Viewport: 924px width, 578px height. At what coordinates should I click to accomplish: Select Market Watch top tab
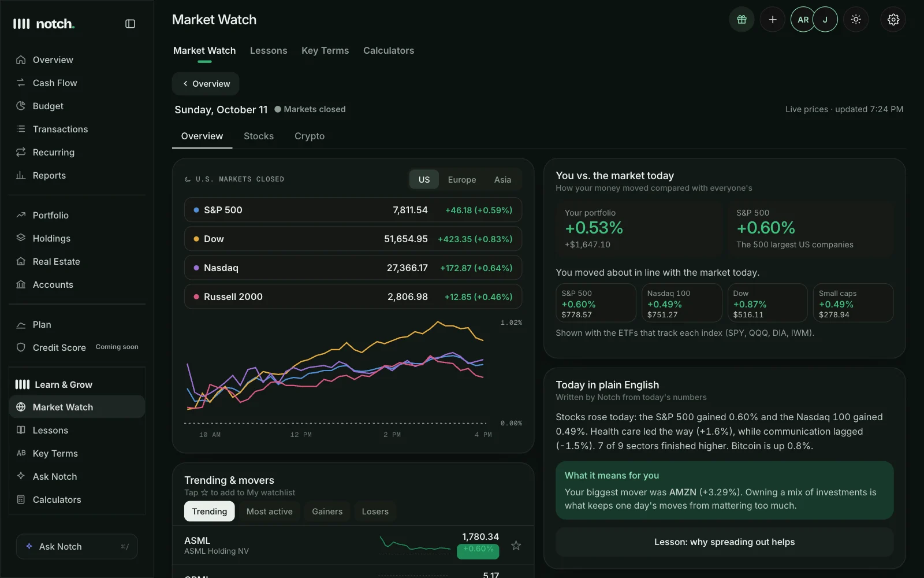click(x=204, y=50)
